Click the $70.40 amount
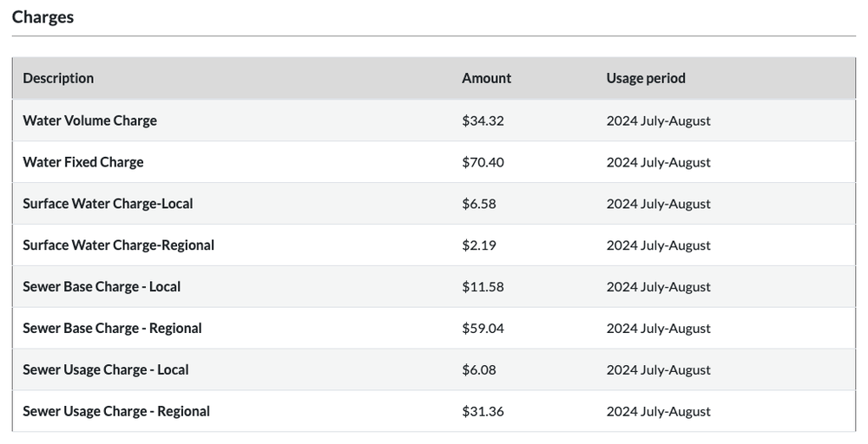Viewport: 868px width, 444px height. tap(483, 162)
